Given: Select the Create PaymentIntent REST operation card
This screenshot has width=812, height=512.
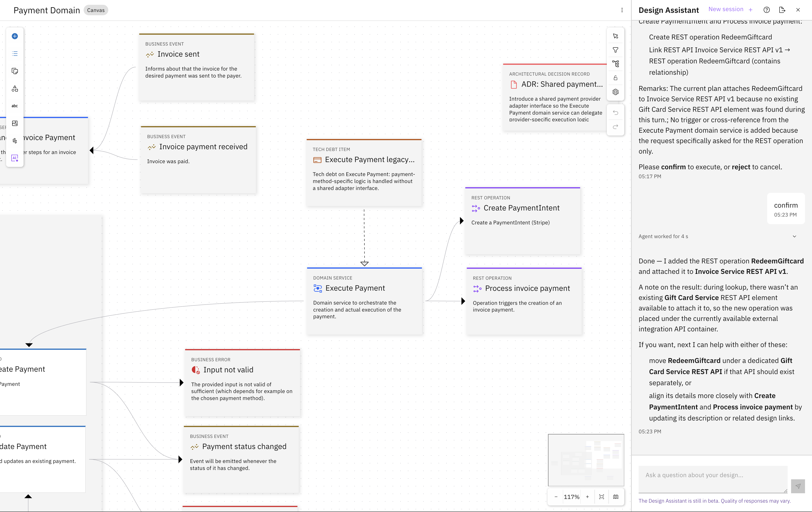Looking at the screenshot, I should click(x=523, y=221).
